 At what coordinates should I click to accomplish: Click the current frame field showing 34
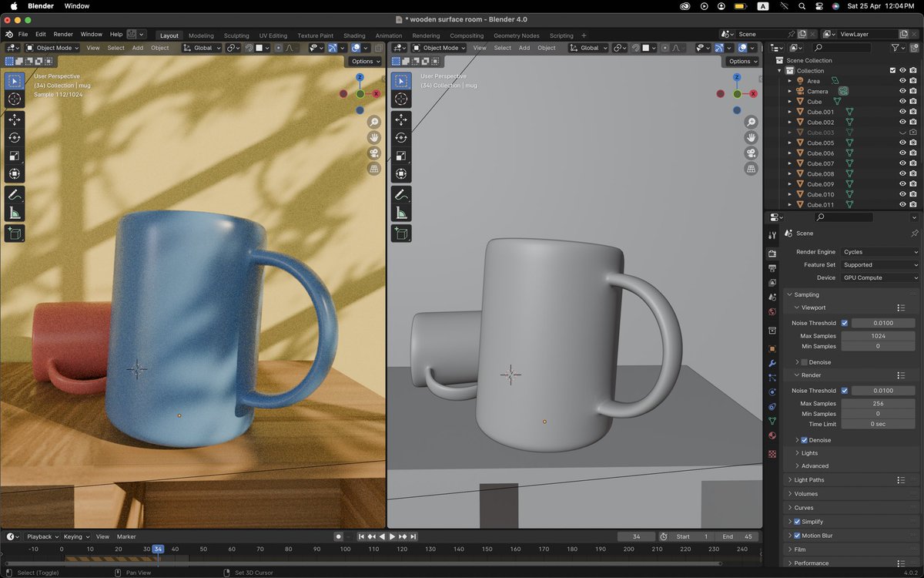tap(637, 536)
